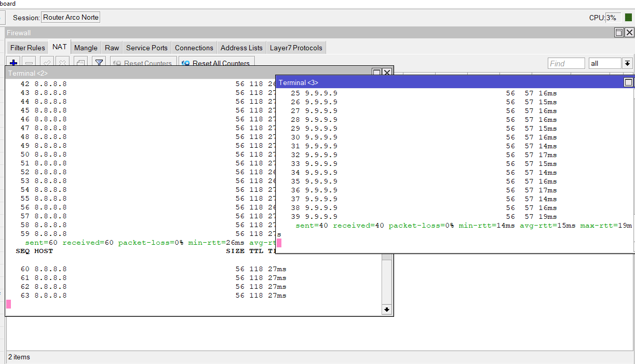This screenshot has height=364, width=635.
Task: Click '19ms' time value in Terminal 3
Action: click(548, 217)
